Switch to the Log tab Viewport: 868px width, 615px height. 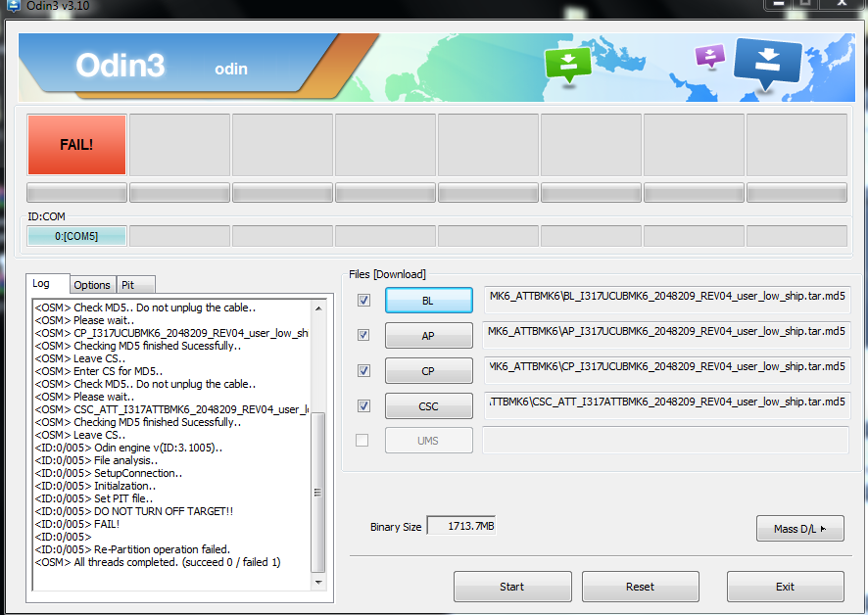click(47, 283)
